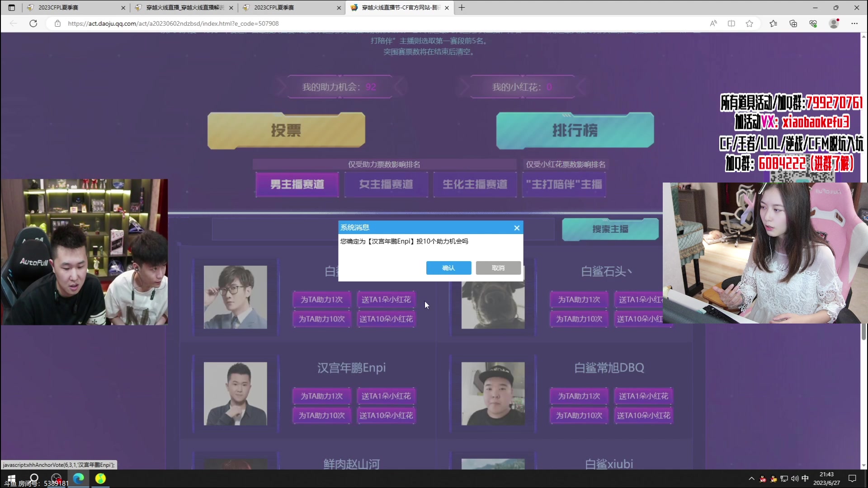Close the 穿越火线直播 tab

231,8
